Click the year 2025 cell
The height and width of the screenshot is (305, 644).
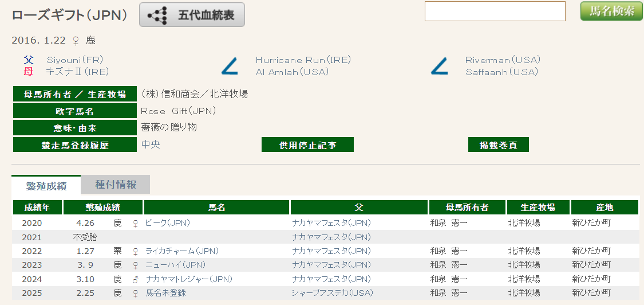click(x=32, y=293)
